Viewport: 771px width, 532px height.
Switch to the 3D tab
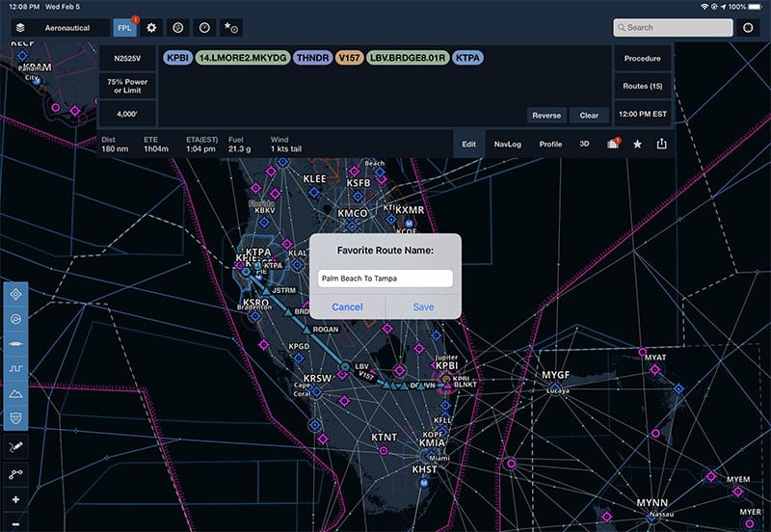tap(584, 144)
